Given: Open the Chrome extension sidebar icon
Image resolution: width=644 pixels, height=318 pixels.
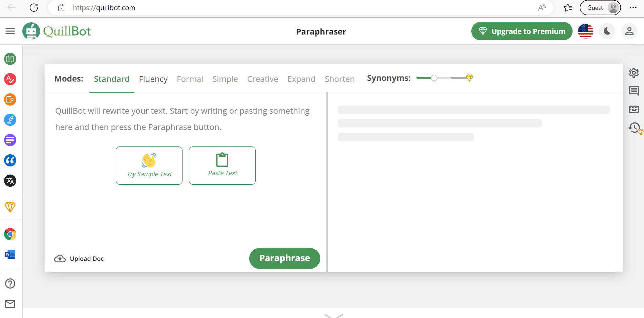Looking at the screenshot, I should (x=10, y=234).
